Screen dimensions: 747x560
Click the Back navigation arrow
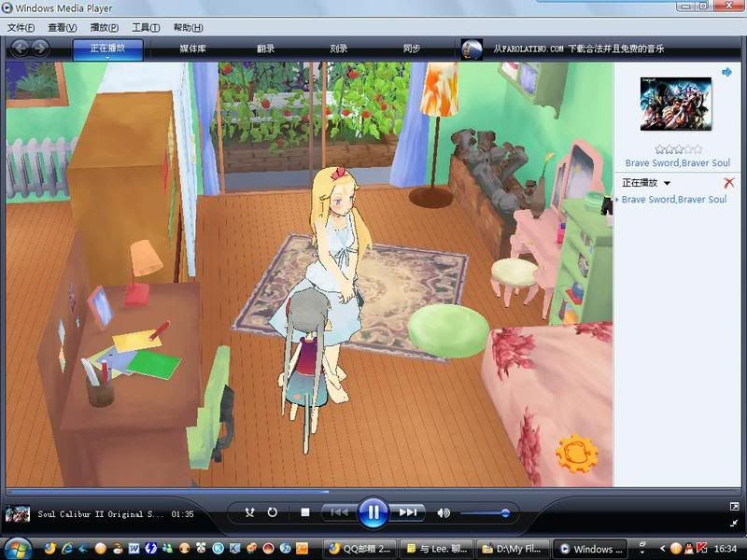(x=20, y=49)
